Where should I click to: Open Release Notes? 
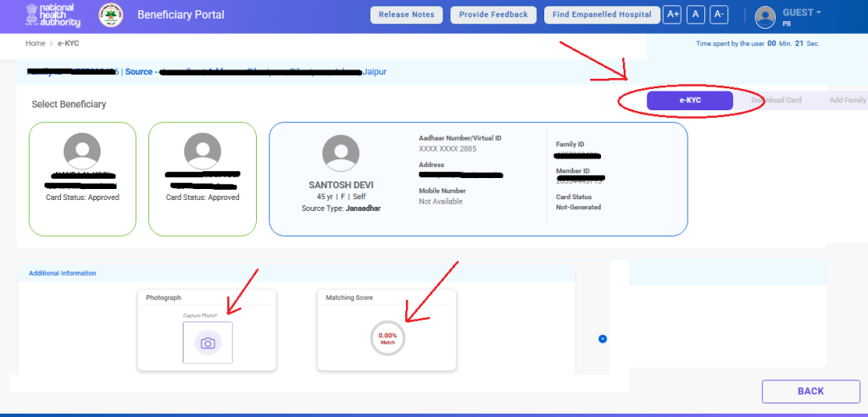point(406,14)
